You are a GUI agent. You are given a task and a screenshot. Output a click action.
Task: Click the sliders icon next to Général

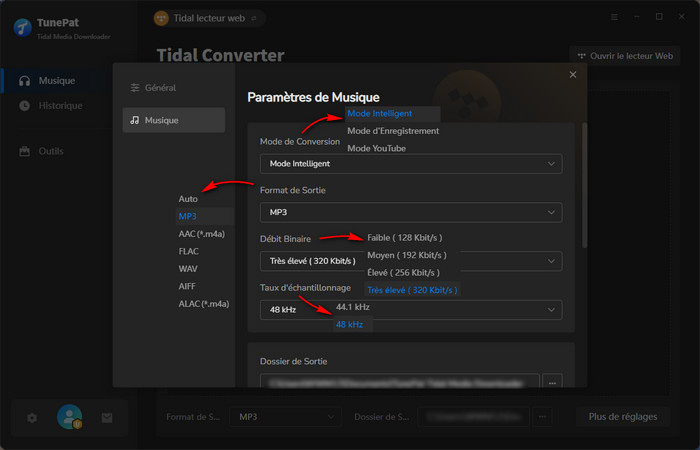[135, 88]
